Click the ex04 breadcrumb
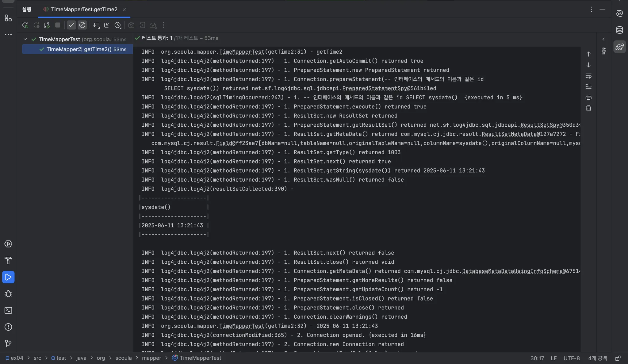 coord(14,358)
